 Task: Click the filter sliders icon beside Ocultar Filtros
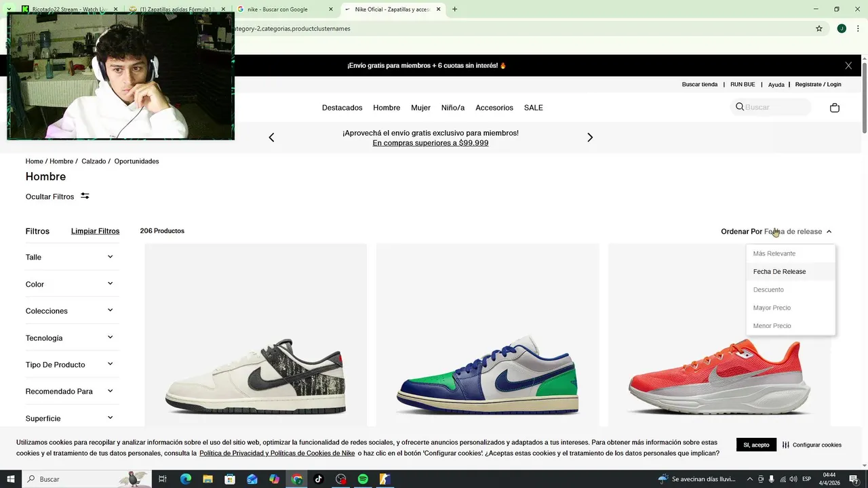click(85, 196)
